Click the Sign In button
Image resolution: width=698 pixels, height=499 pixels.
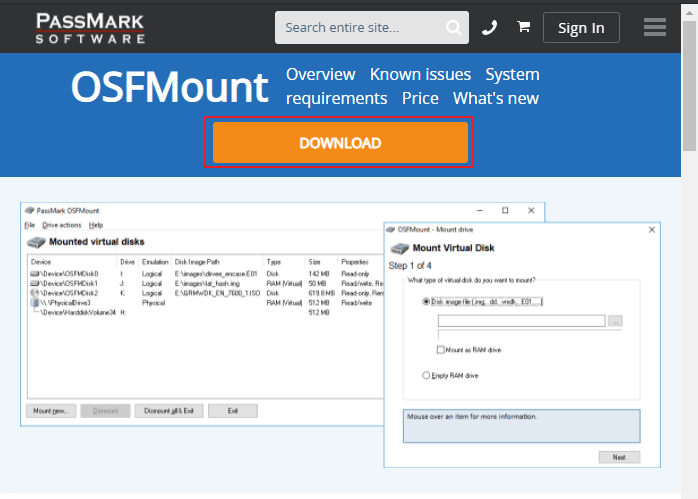coord(581,28)
